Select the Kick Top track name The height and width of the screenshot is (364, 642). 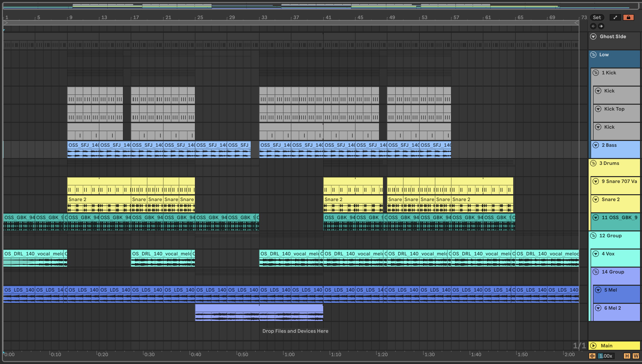pos(614,109)
